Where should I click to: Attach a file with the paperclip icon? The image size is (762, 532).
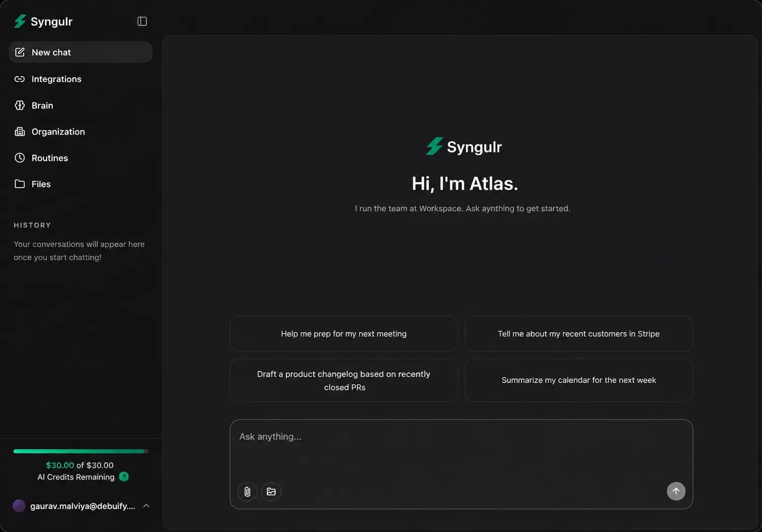tap(247, 491)
